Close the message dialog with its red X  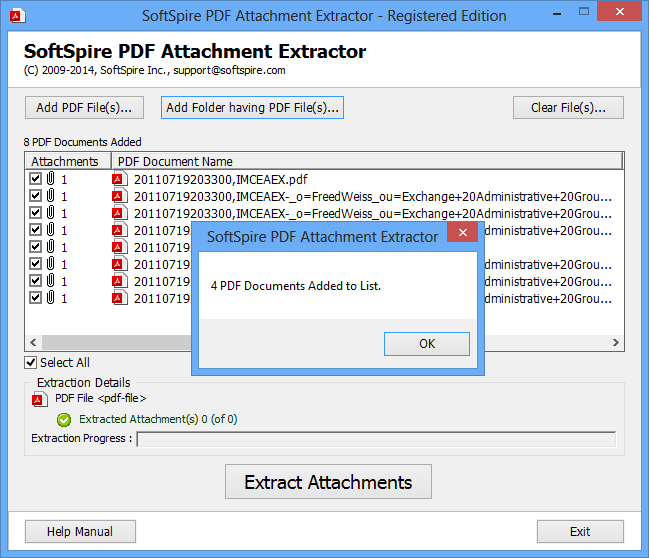pos(463,233)
